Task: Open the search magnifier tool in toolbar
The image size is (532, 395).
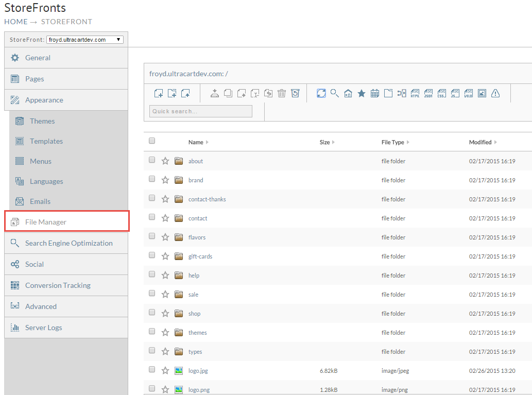Action: [x=335, y=93]
